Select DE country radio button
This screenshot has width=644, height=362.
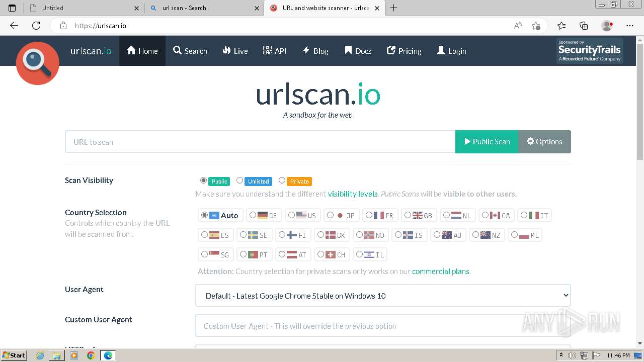pyautogui.click(x=253, y=215)
